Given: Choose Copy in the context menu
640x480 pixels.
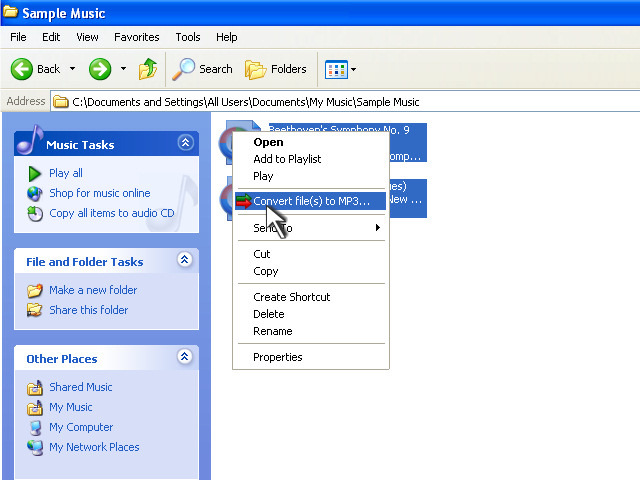Looking at the screenshot, I should 311,271.
